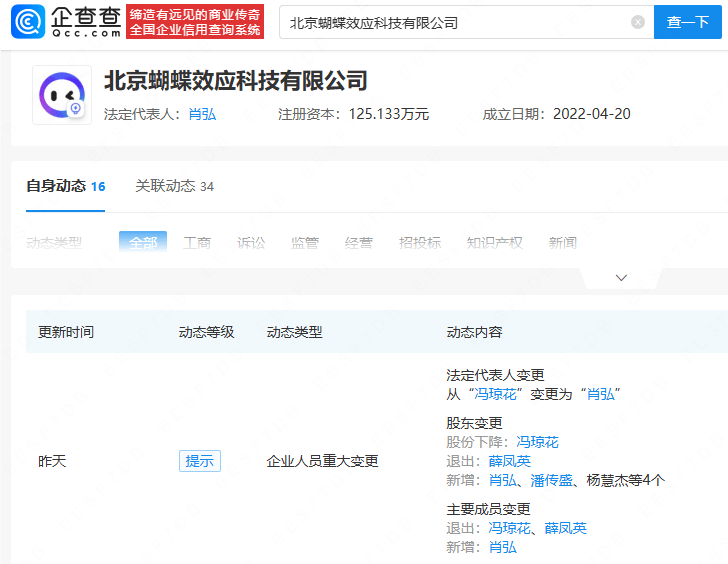The image size is (728, 564).
Task: Open legal representative 肖弘 link in header
Action: coord(202,114)
